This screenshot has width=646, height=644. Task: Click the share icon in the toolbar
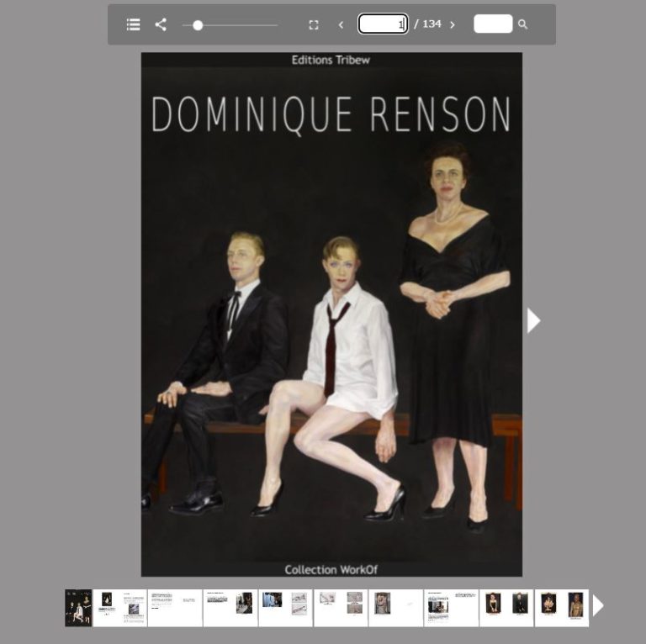point(161,24)
